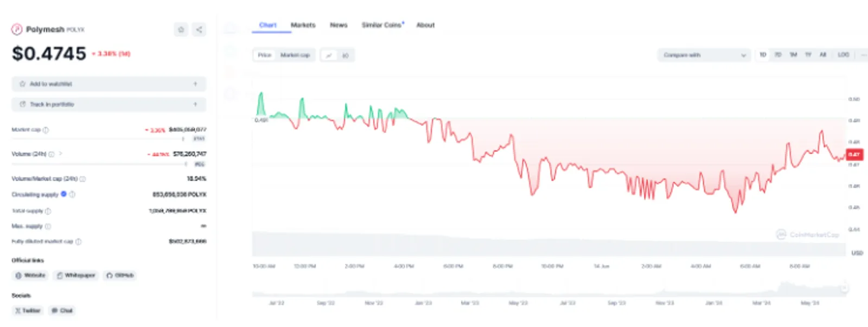868x327 pixels.
Task: Select the 1Y time range
Action: click(x=808, y=55)
